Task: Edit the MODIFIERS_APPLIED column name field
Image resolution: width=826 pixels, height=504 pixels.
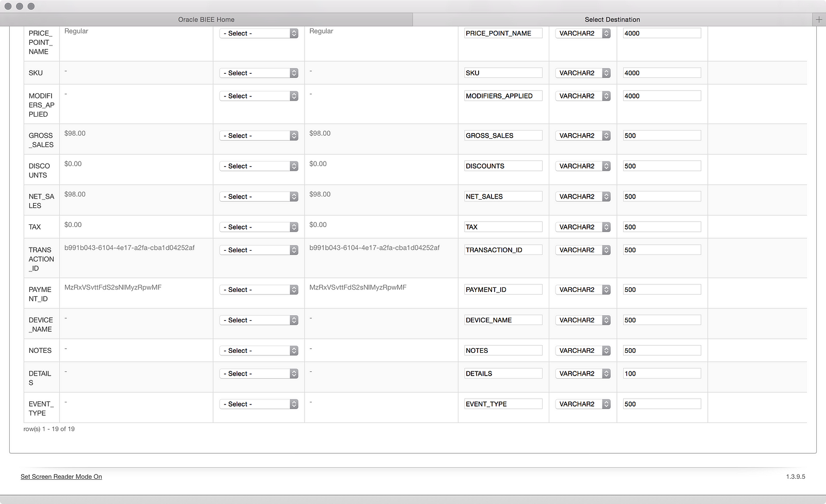Action: coord(503,96)
